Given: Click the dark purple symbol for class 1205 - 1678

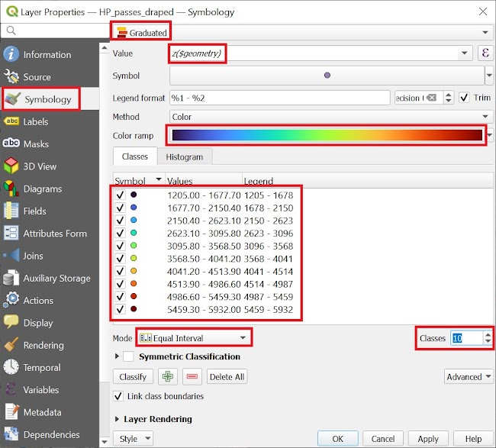Looking at the screenshot, I should pos(134,195).
